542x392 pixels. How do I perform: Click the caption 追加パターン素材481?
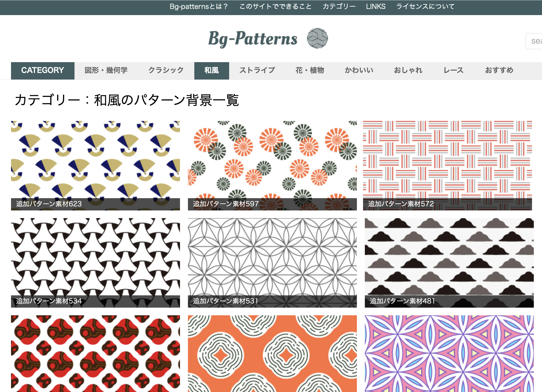[402, 301]
